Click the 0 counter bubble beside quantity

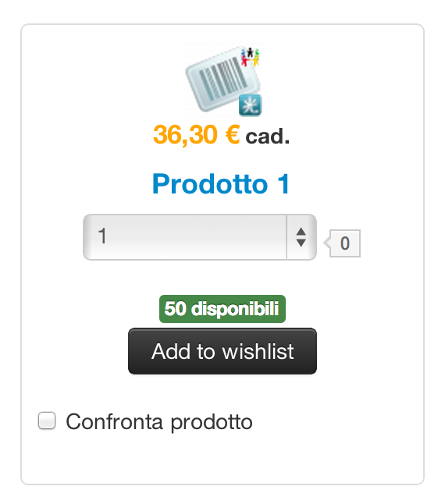pos(345,243)
